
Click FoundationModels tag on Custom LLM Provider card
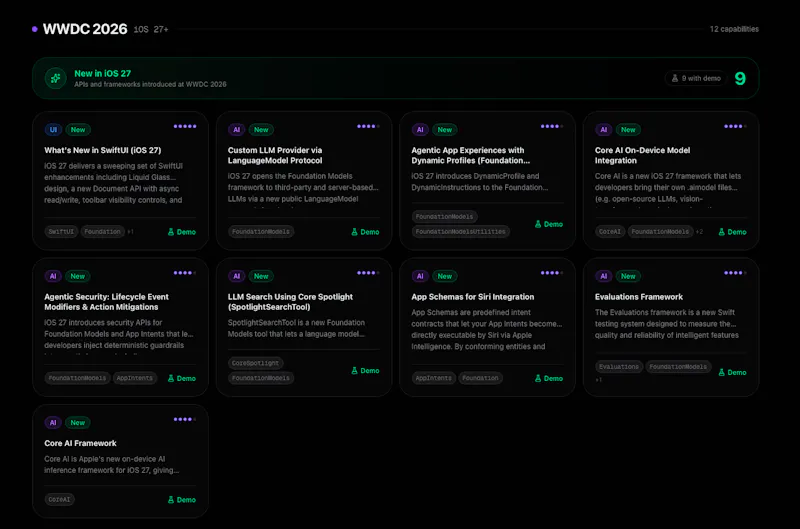coord(261,232)
